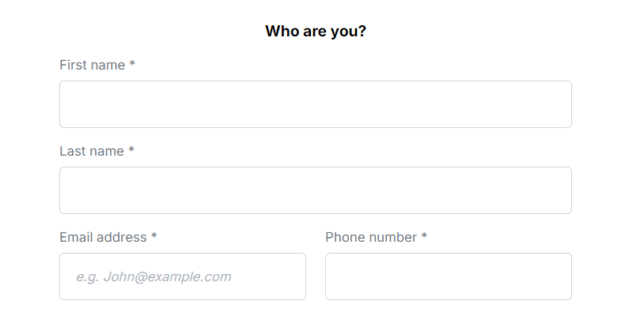Click the asterisk after Phone number label

click(x=424, y=237)
